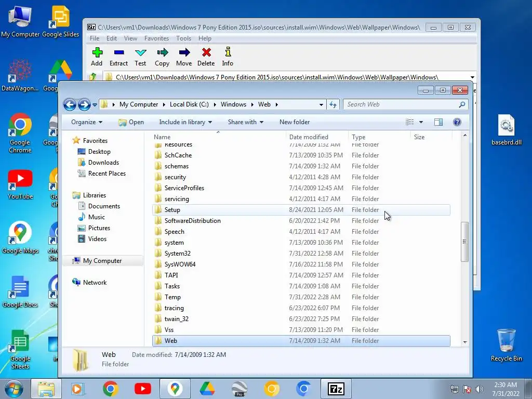Switch to 7-Zip in the taskbar

336,389
